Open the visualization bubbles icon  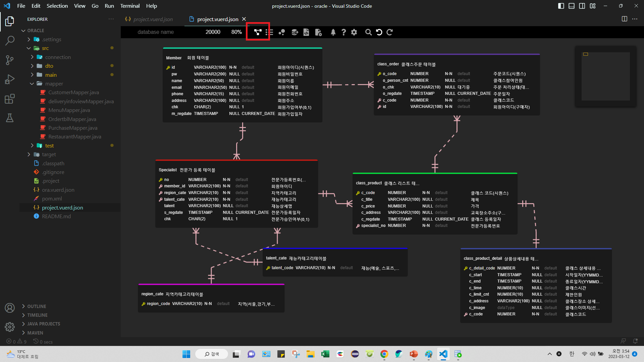point(282,32)
